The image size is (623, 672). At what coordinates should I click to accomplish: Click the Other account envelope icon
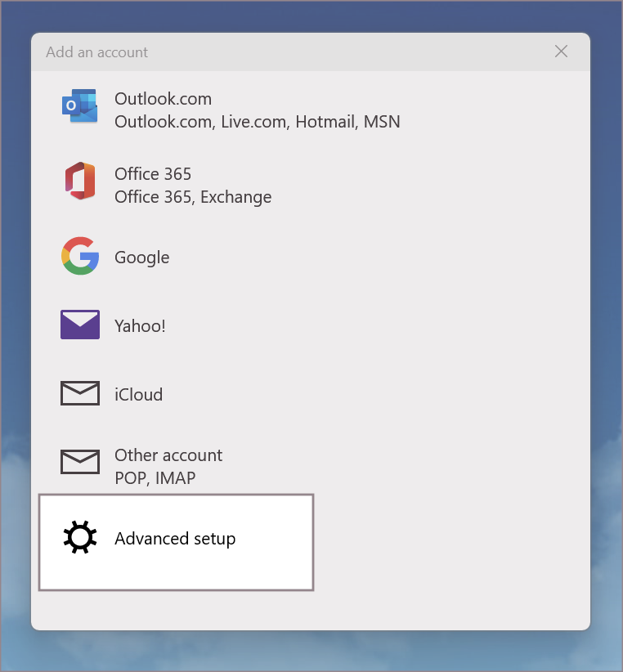(x=79, y=462)
